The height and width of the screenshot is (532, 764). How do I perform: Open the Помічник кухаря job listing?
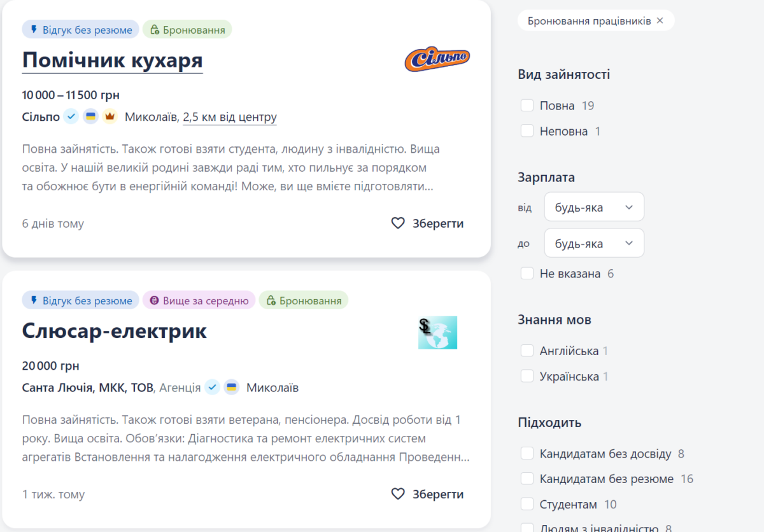click(x=112, y=60)
